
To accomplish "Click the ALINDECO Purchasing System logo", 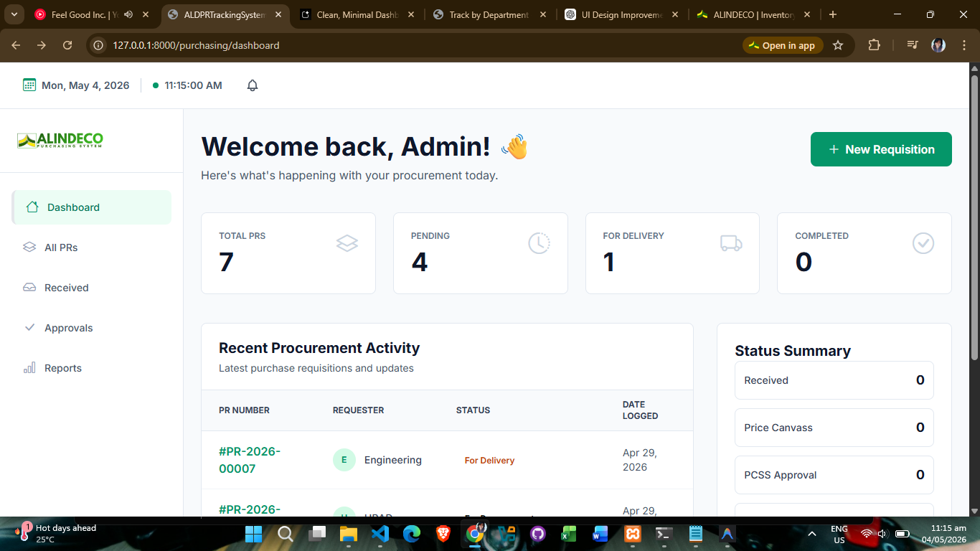I will (60, 141).
